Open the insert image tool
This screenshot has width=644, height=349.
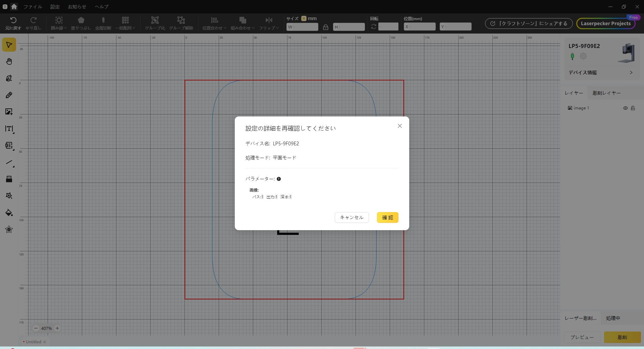9,112
